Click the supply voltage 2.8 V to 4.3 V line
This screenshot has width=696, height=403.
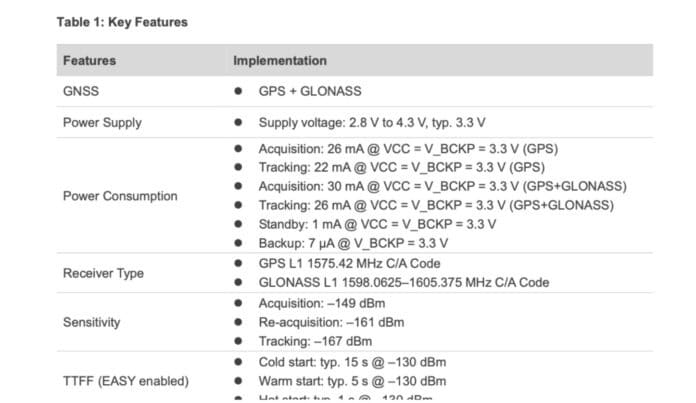[372, 123]
